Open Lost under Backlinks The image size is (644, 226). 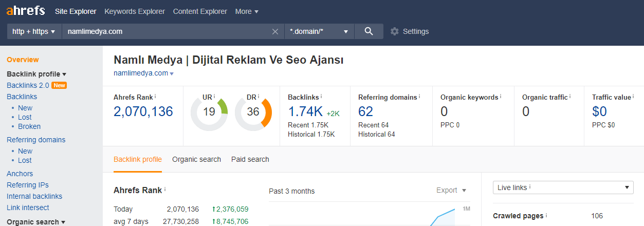25,117
